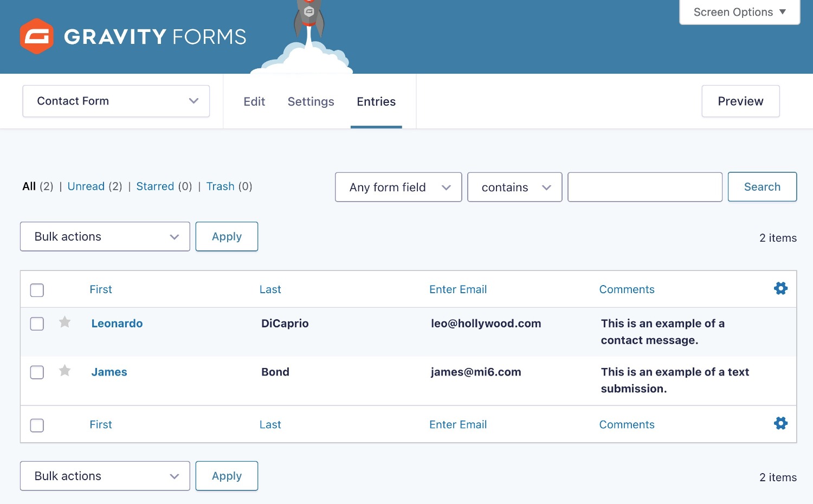
Task: Click the Gravity Forms hexagon logo
Action: pyautogui.click(x=37, y=36)
